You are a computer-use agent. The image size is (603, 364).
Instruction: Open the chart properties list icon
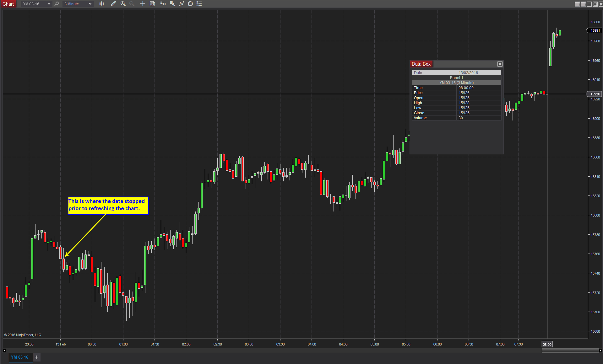point(199,4)
